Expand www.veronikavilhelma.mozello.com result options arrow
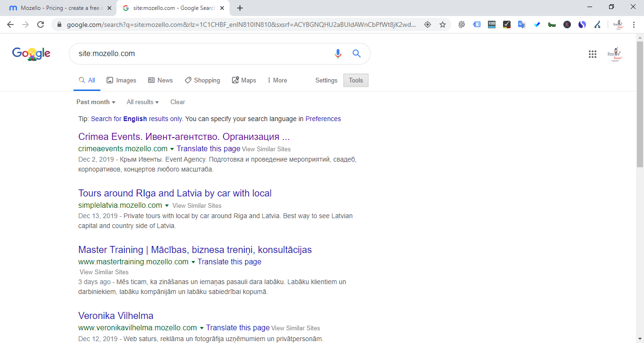This screenshot has width=644, height=343. pyautogui.click(x=201, y=328)
